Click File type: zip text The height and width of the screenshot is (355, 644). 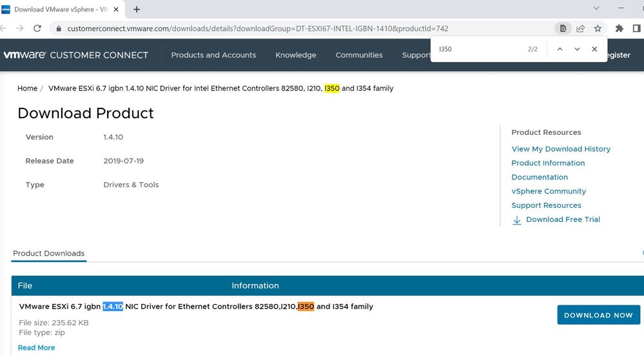(41, 332)
